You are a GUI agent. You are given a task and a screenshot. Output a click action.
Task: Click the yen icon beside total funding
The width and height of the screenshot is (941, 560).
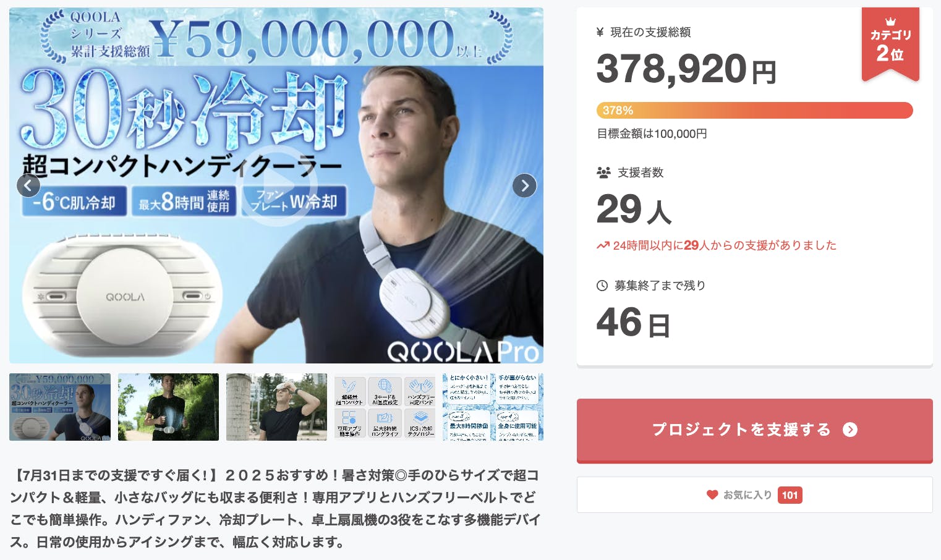[x=600, y=32]
